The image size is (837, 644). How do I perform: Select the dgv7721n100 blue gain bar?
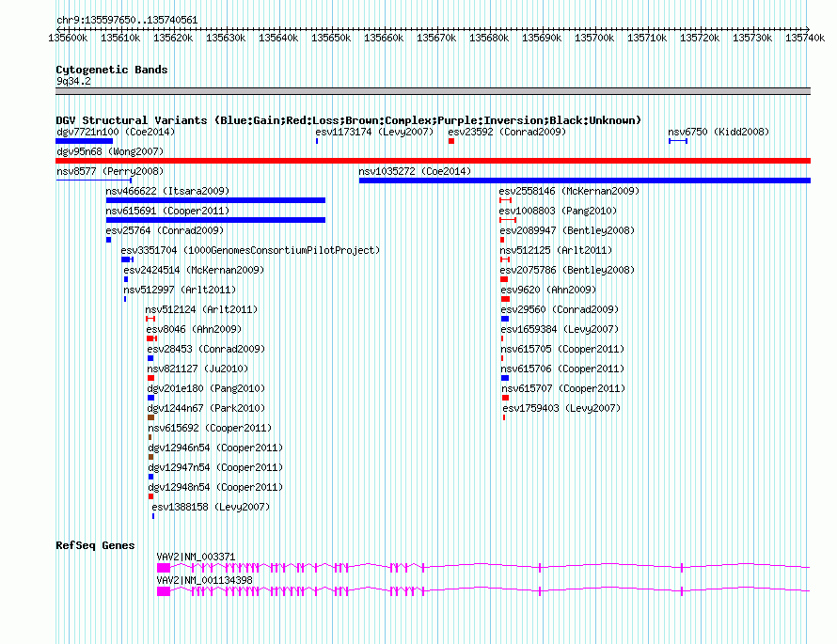(x=85, y=141)
